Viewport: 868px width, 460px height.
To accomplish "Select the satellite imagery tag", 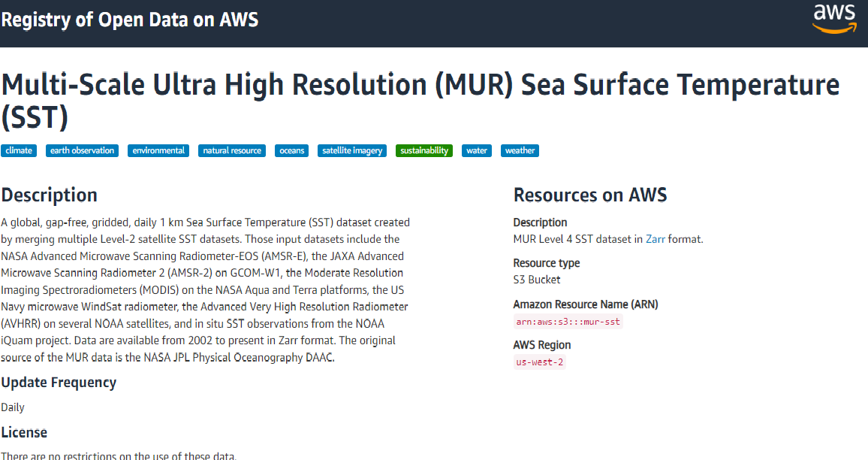I will click(x=352, y=151).
